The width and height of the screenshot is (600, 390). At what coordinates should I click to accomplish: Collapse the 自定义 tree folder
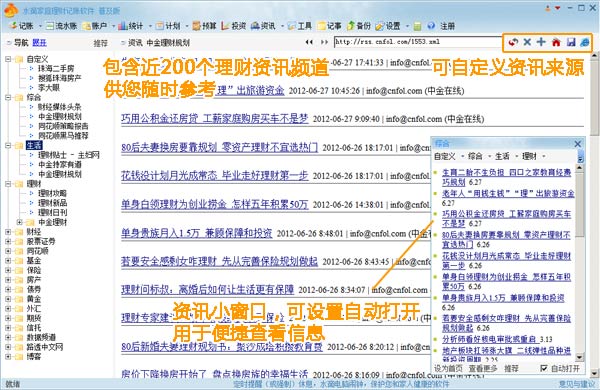tap(8, 59)
